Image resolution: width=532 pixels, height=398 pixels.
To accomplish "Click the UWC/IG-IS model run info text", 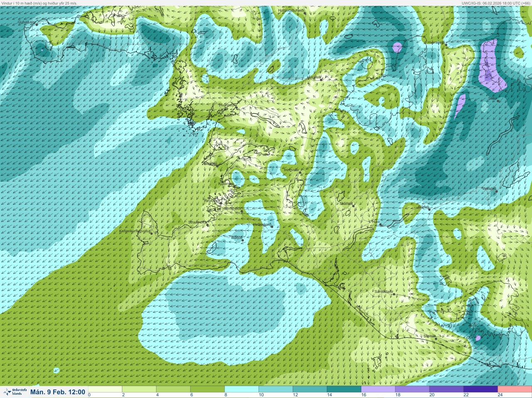I will 496,3.
